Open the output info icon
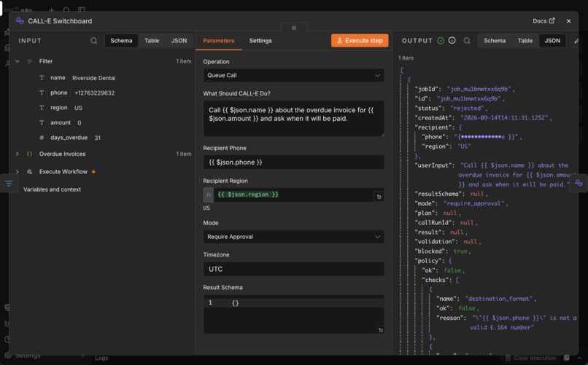 pyautogui.click(x=452, y=40)
